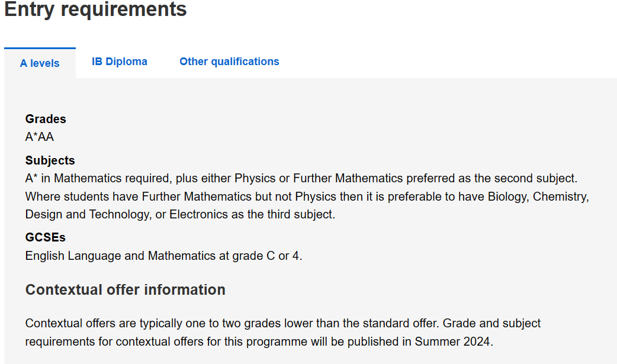Click the English Language and Mathematics sentence
Image resolution: width=617 pixels, height=364 pixels.
[x=163, y=256]
